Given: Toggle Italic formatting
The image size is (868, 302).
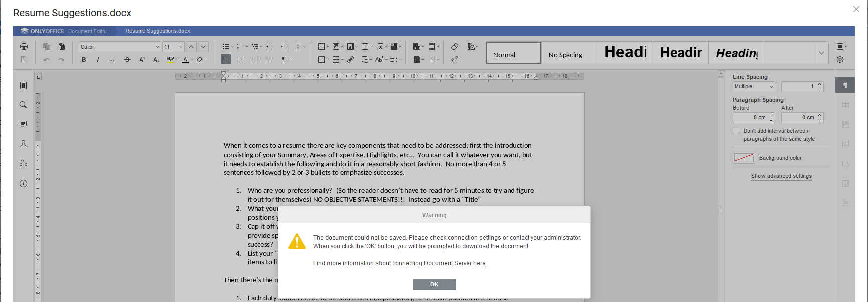Looking at the screenshot, I should click(98, 60).
